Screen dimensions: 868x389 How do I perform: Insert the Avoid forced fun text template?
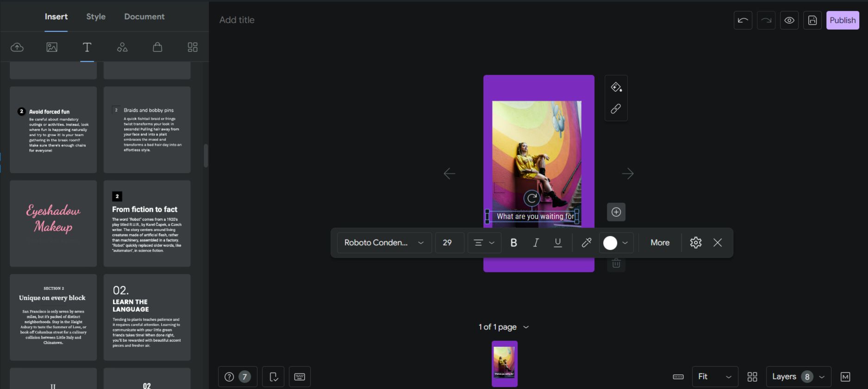point(53,130)
